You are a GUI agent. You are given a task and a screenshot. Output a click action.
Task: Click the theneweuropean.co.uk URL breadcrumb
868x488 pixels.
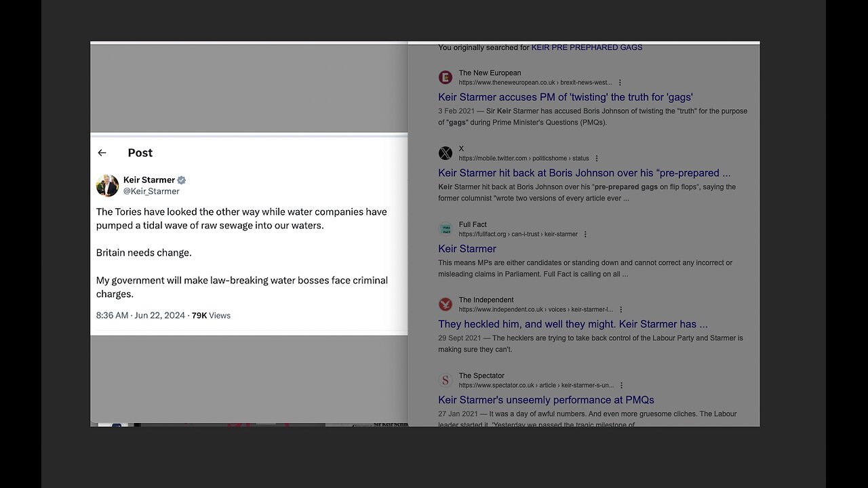coord(535,83)
